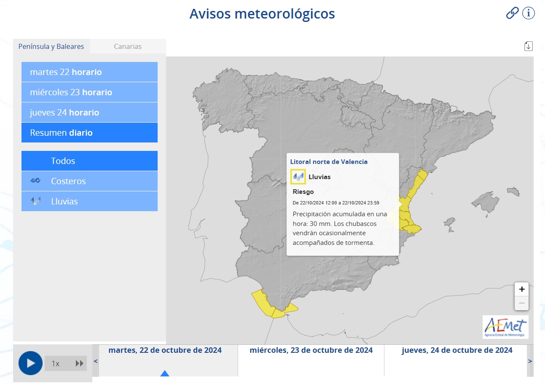Viewport: 545px width, 392px height.
Task: Select Resumen diario in the sidebar
Action: (89, 132)
